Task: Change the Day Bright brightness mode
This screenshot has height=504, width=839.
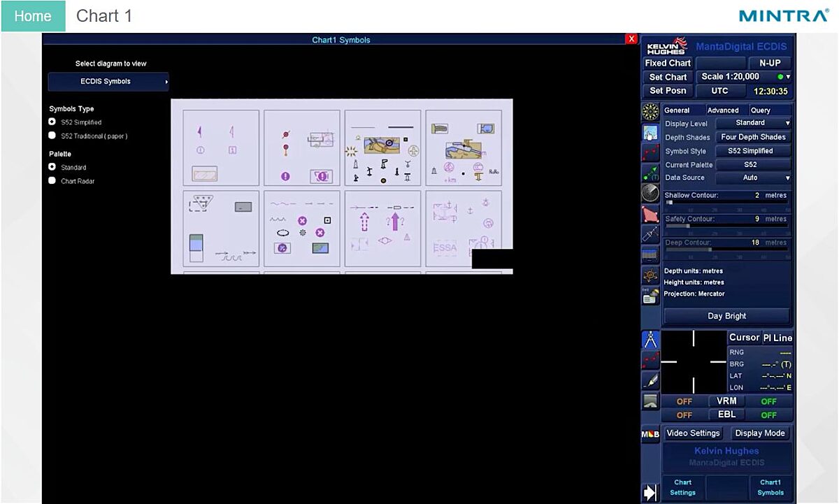Action: point(727,316)
